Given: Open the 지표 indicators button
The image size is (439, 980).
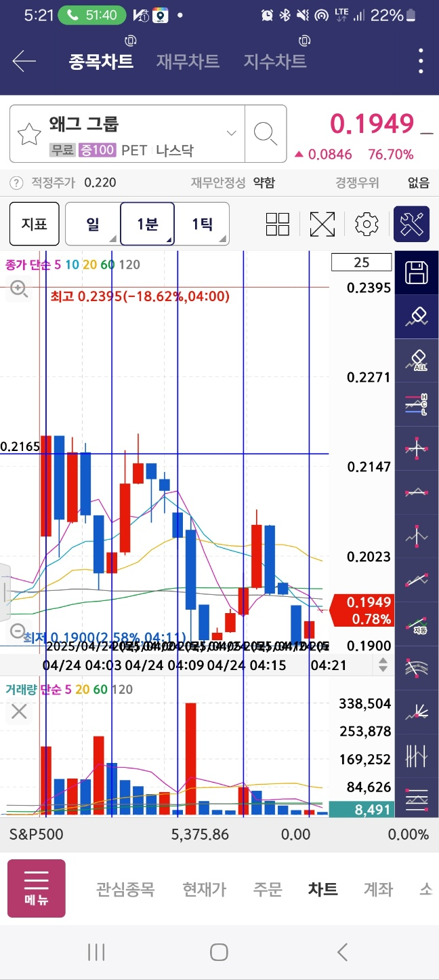Looking at the screenshot, I should 34,224.
